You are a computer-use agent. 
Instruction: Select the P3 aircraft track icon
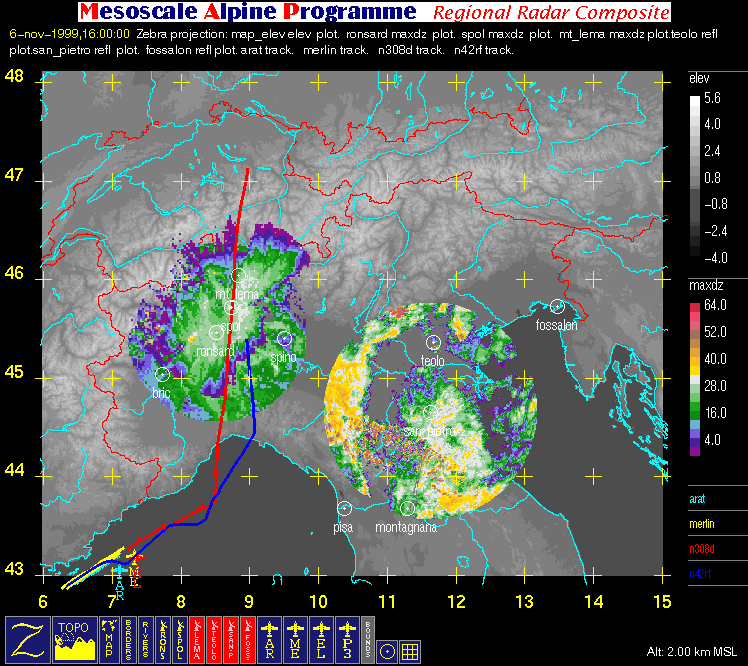[347, 640]
